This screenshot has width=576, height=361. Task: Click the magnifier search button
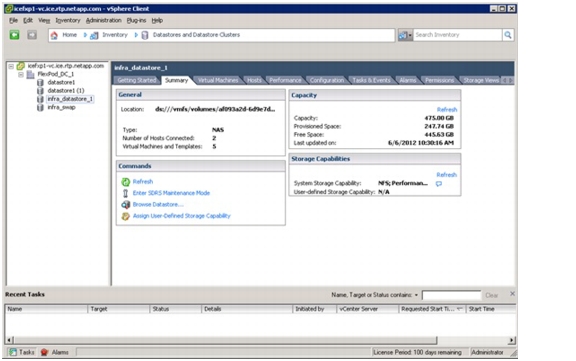[x=508, y=35]
